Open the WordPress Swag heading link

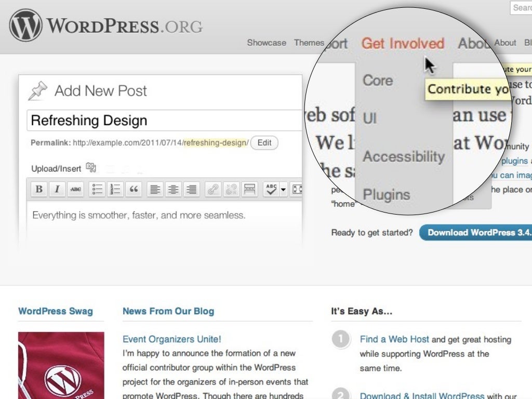[56, 311]
